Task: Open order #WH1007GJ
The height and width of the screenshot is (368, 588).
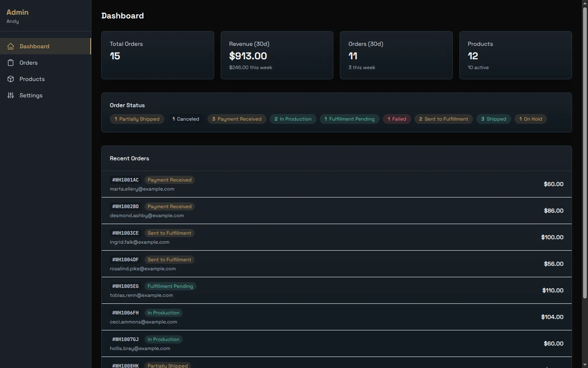Action: point(336,343)
